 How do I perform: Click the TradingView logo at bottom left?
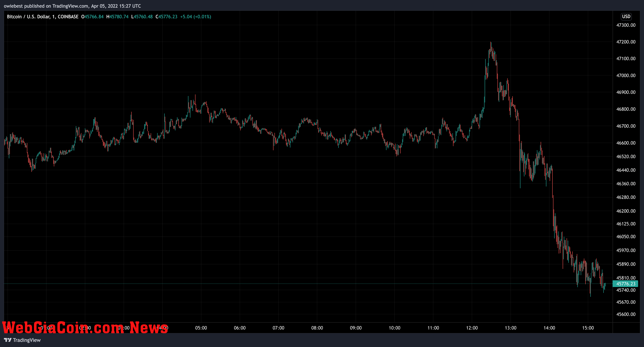(22, 340)
